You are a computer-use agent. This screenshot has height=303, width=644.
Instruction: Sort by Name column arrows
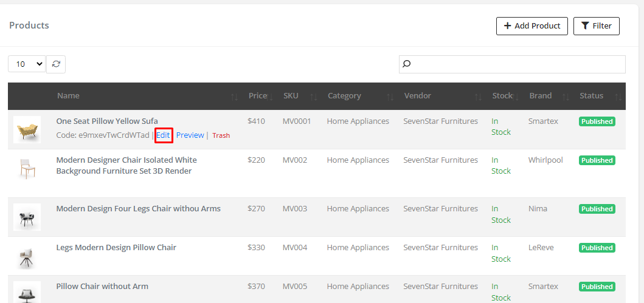pyautogui.click(x=234, y=97)
